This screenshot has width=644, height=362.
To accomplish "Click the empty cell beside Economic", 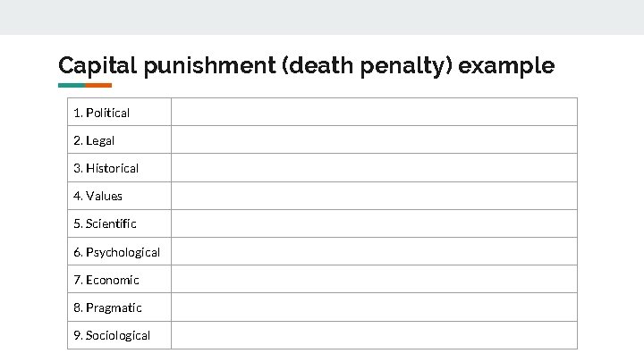I will tap(374, 279).
